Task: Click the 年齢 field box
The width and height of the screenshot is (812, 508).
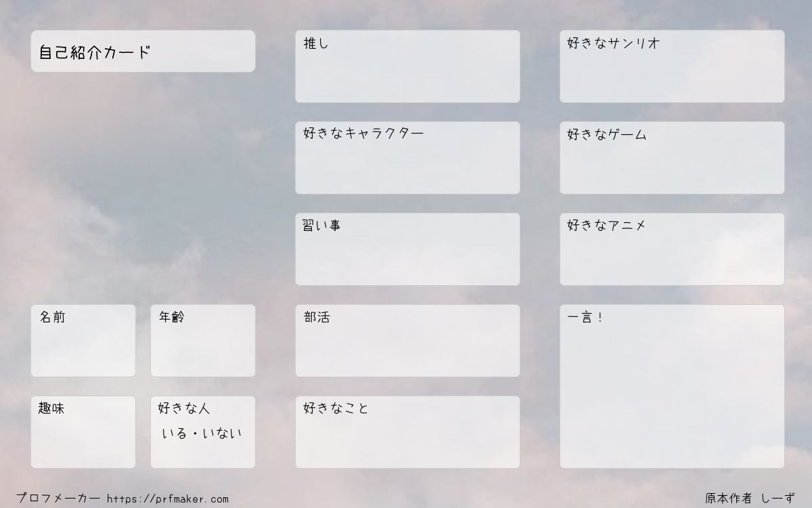Action: [203, 341]
